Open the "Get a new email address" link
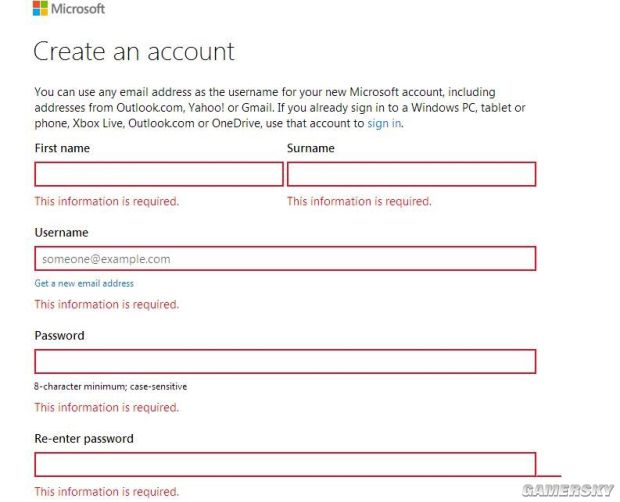 point(84,283)
